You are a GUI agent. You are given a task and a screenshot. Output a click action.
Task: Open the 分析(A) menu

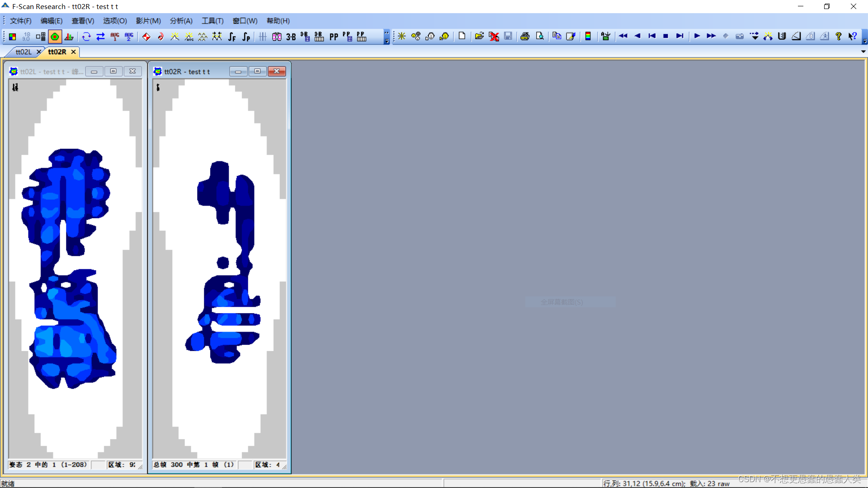[181, 21]
